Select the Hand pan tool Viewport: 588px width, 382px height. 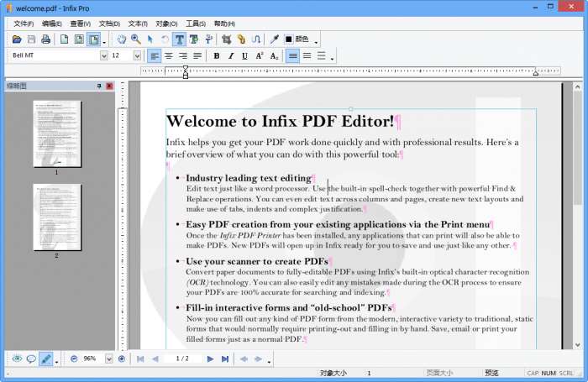pyautogui.click(x=122, y=39)
